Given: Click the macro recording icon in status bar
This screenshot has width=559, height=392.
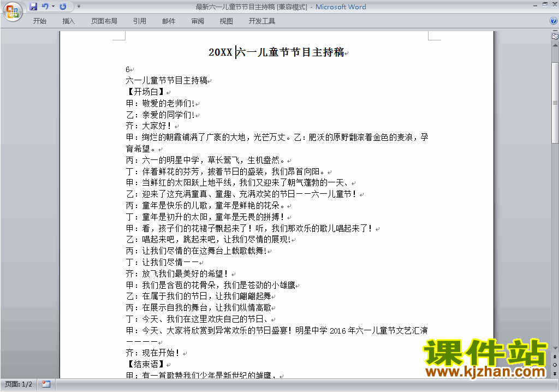Looking at the screenshot, I should click(x=46, y=384).
